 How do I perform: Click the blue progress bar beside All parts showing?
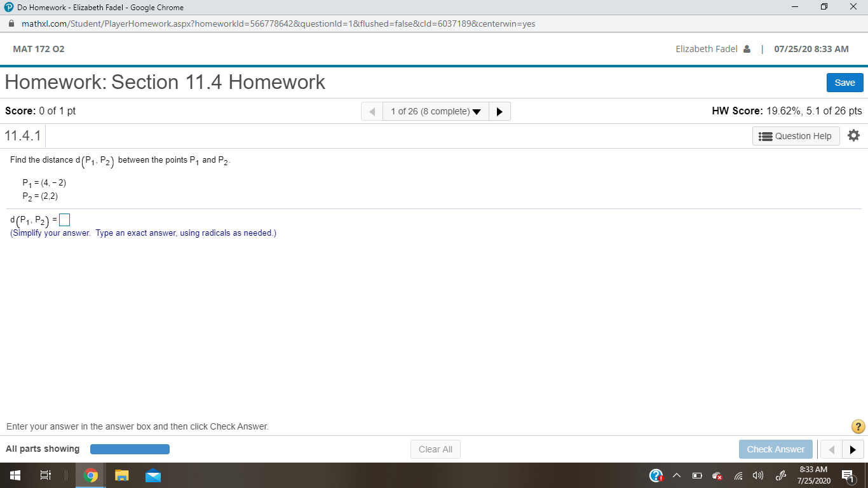(130, 449)
